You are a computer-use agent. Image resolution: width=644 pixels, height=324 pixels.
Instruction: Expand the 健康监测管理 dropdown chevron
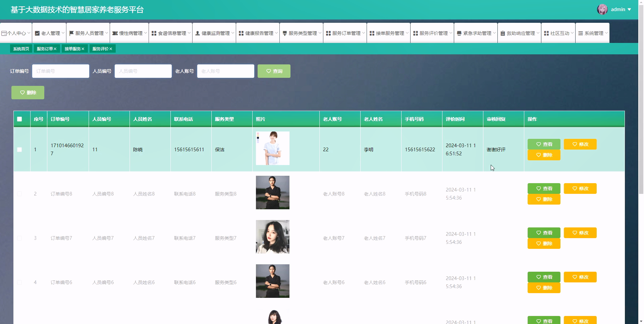[x=233, y=33]
